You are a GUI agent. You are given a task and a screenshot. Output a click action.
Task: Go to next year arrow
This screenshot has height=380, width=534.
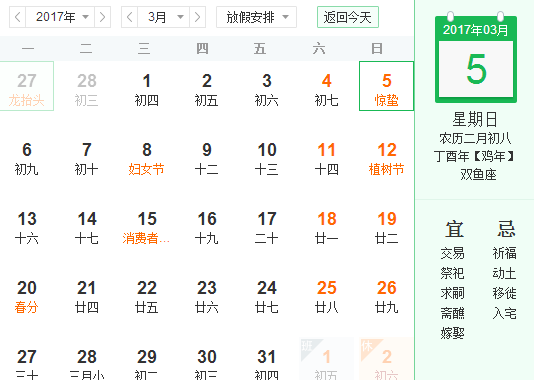102,17
